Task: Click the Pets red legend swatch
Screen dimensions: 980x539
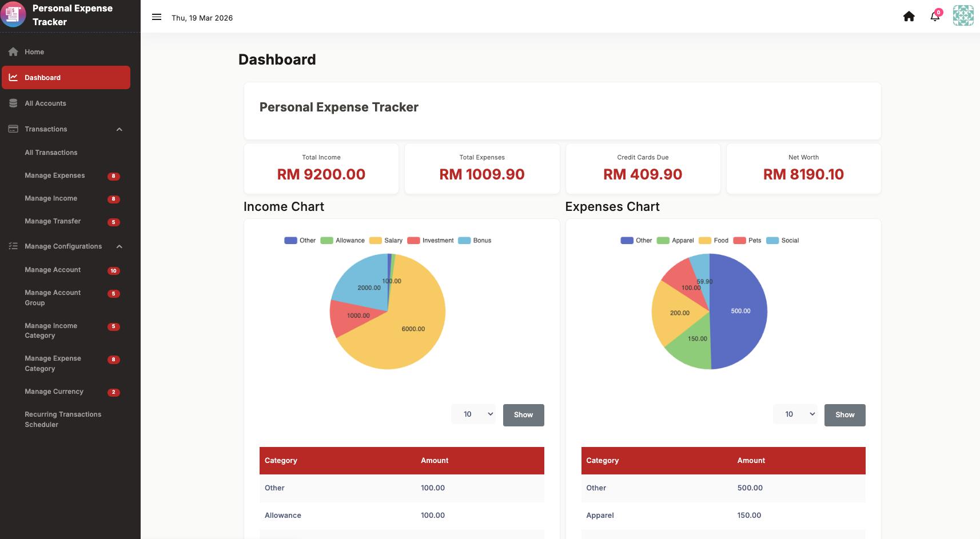Action: pyautogui.click(x=739, y=241)
